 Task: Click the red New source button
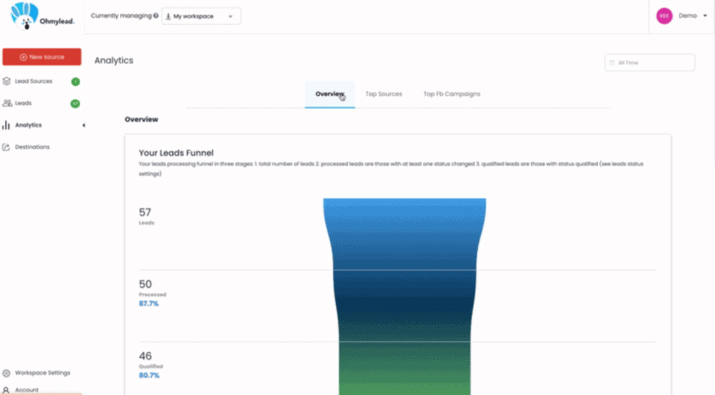[42, 57]
